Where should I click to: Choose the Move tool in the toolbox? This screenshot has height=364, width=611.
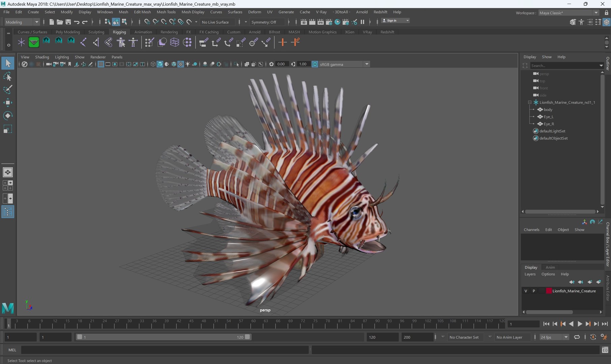pyautogui.click(x=7, y=103)
